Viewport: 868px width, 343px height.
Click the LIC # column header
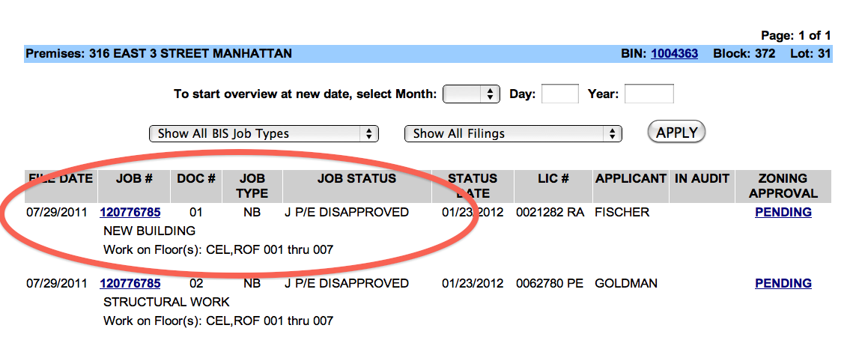pyautogui.click(x=553, y=179)
